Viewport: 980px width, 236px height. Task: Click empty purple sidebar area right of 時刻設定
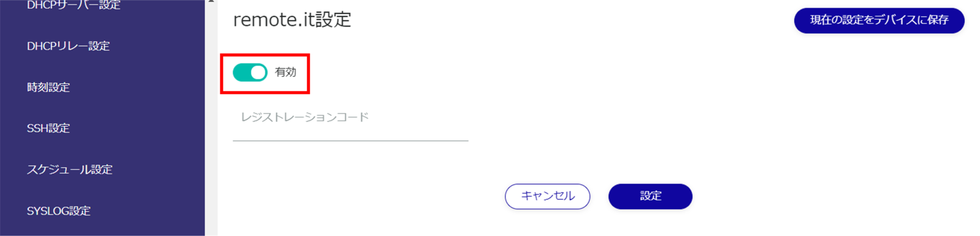tap(144, 87)
